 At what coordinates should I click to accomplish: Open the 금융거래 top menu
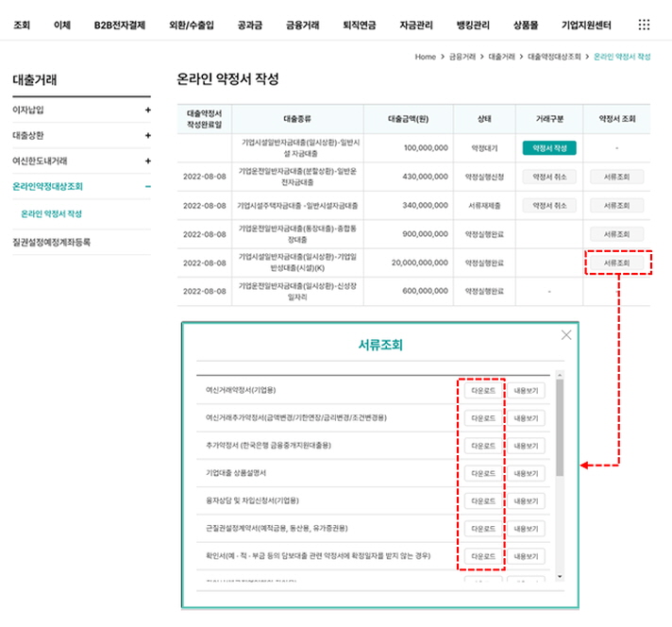click(303, 25)
